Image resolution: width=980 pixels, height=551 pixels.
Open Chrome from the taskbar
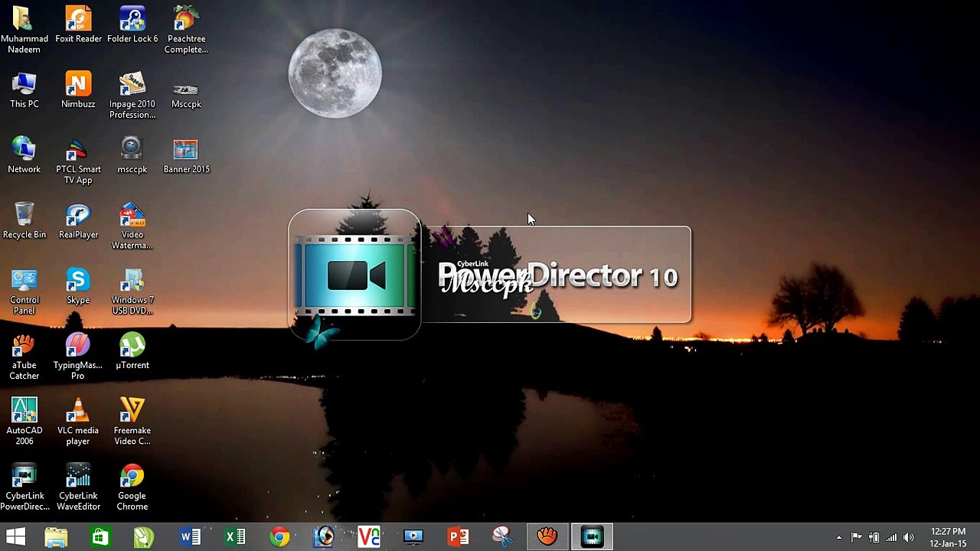click(279, 537)
